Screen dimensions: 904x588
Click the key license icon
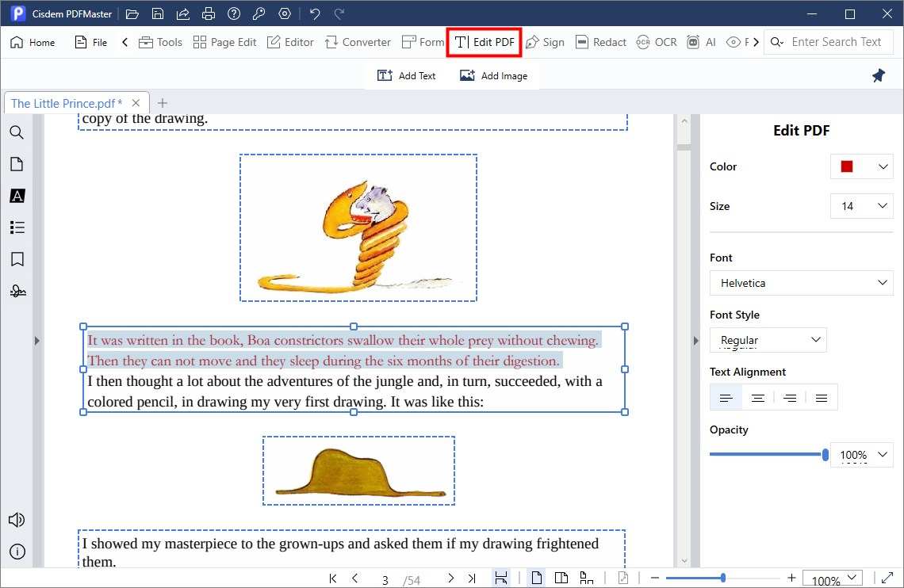(x=259, y=13)
